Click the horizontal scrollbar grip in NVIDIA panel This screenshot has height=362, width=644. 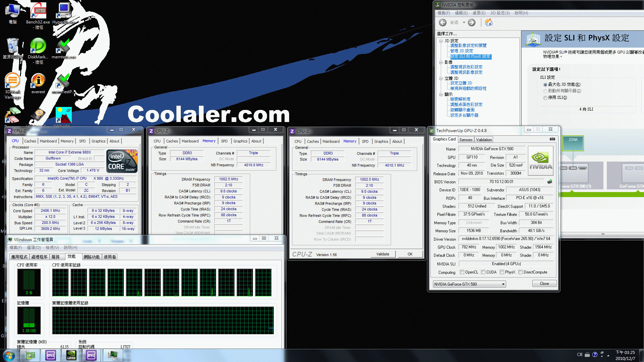[x=603, y=234]
